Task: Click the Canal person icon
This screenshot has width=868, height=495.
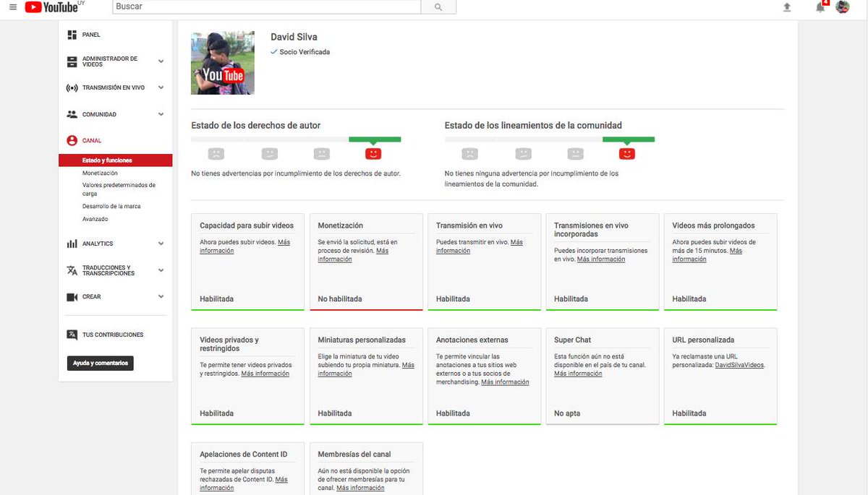Action: [72, 141]
